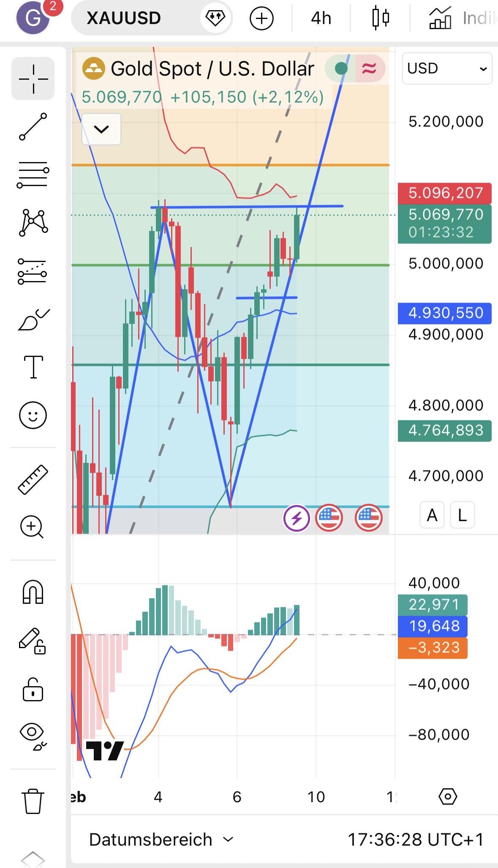Expand the Datumsbereich date range menu

(161, 840)
